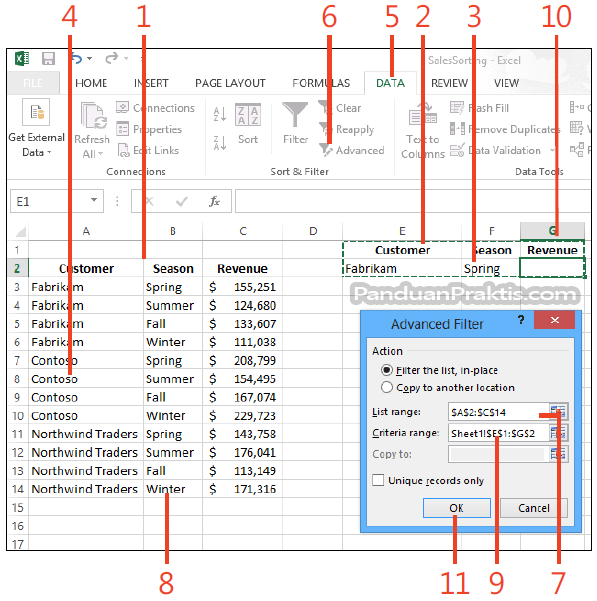
Task: Click the cancel X formula bar button
Action: (x=149, y=201)
